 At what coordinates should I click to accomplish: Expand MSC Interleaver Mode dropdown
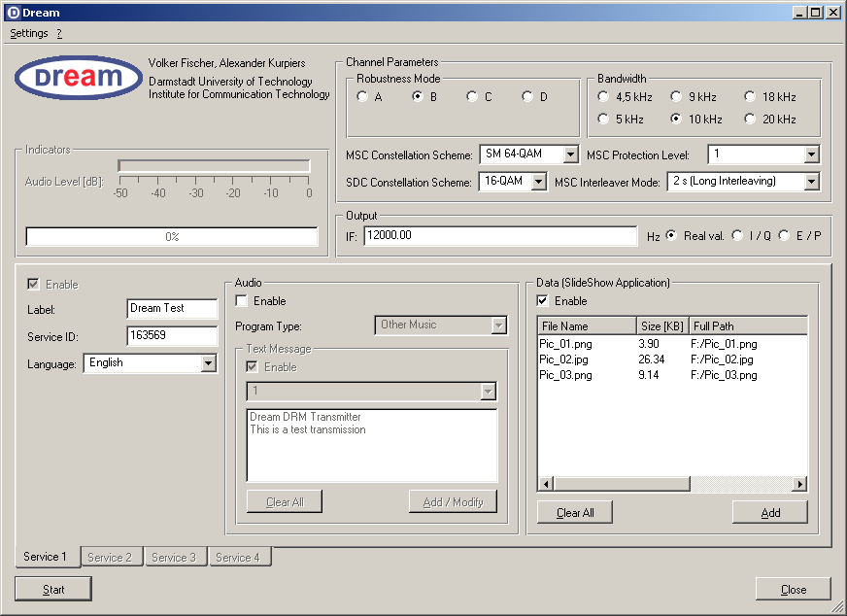coord(811,182)
